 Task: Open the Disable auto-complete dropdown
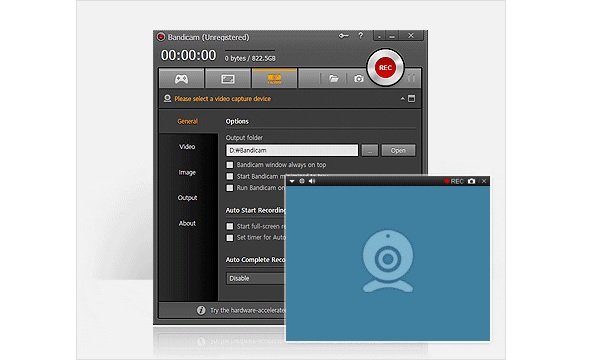click(256, 279)
